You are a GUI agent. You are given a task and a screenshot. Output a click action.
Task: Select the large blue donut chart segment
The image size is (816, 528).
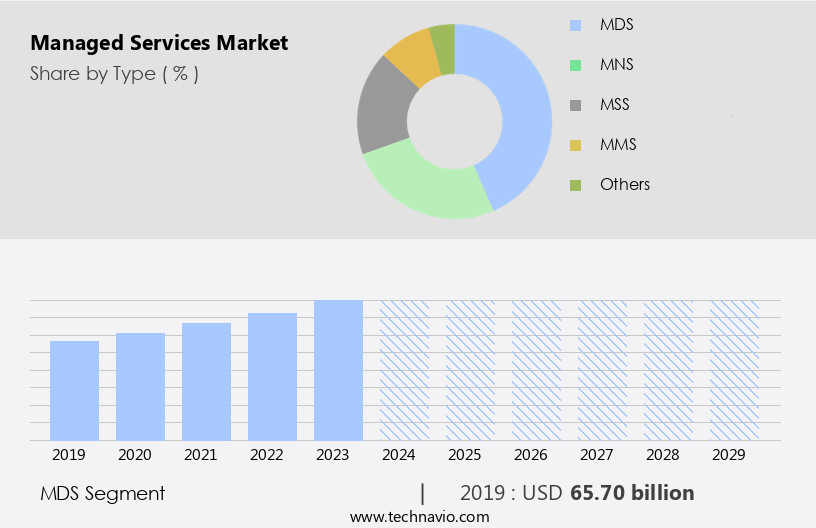tap(522, 110)
